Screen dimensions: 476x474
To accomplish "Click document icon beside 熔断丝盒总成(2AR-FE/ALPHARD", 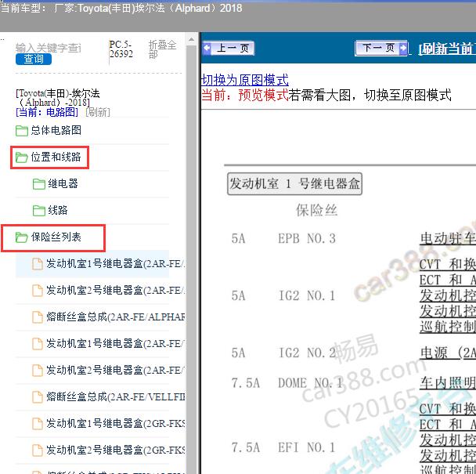I will pos(38,317).
